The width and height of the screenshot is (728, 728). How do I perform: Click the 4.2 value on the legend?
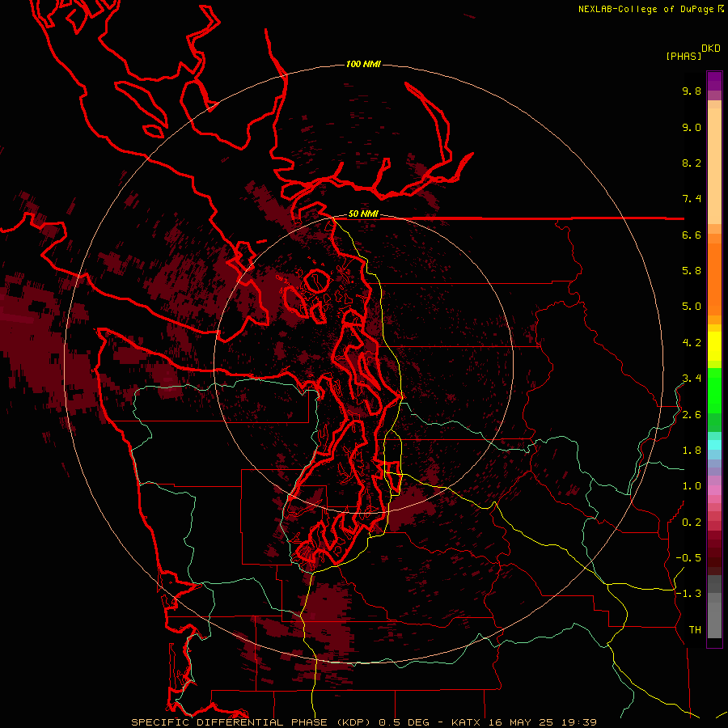692,343
